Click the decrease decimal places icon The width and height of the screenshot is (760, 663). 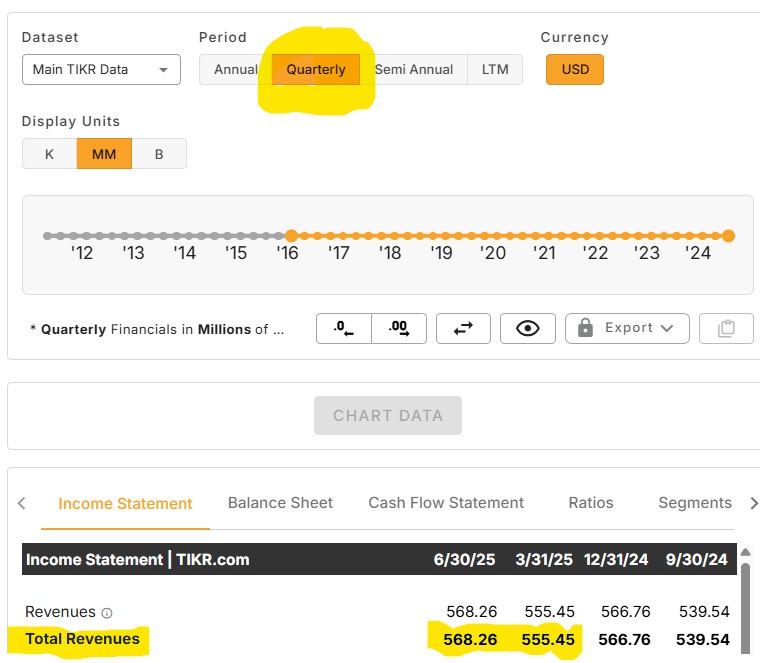[344, 328]
